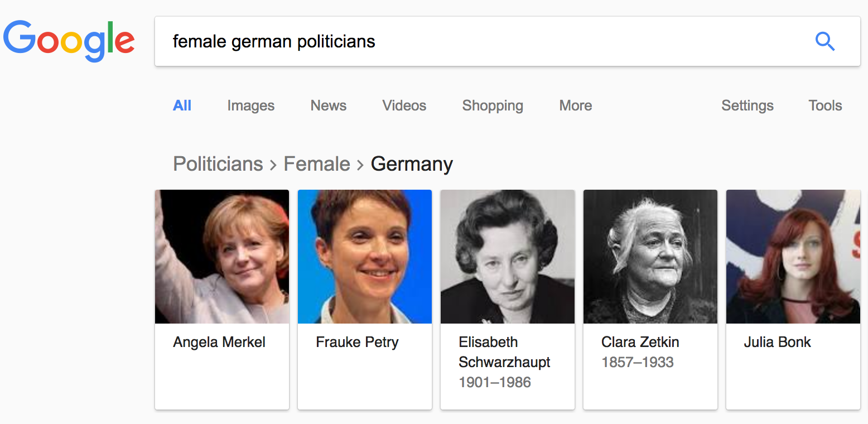Click the blue search magnifier icon
The image size is (868, 424).
point(824,41)
